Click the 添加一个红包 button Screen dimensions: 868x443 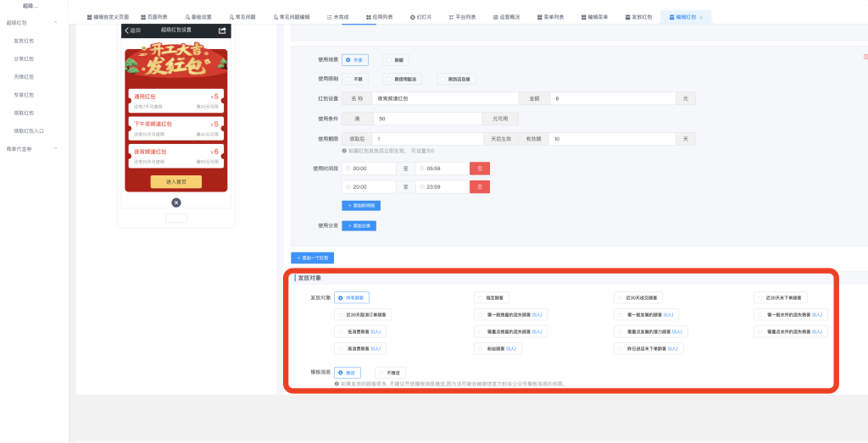[313, 257]
